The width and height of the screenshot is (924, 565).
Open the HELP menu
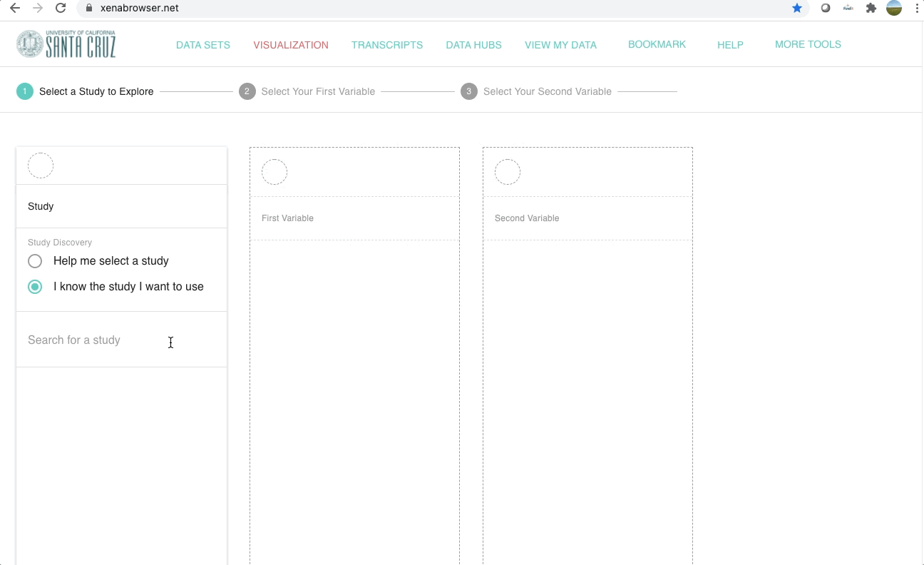click(730, 44)
